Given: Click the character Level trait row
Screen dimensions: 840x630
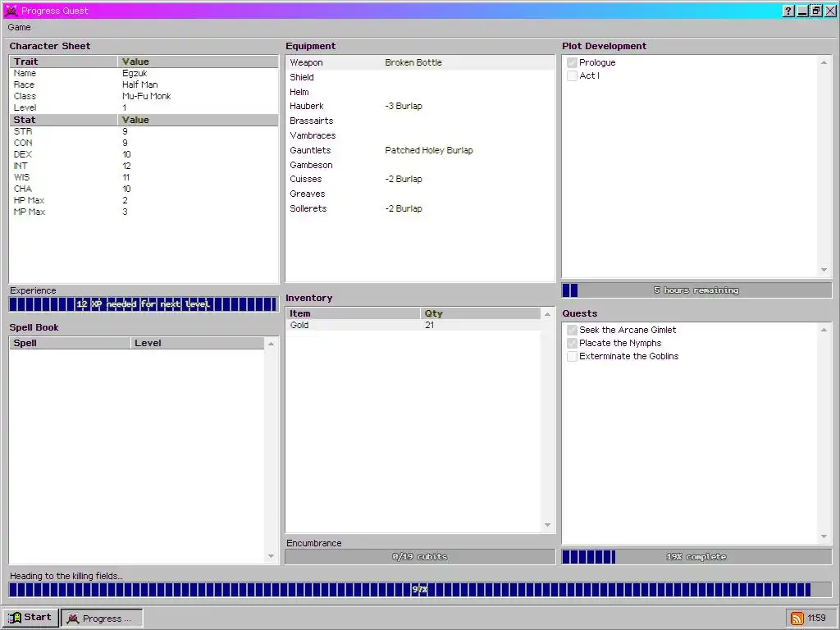Looking at the screenshot, I should pos(144,107).
